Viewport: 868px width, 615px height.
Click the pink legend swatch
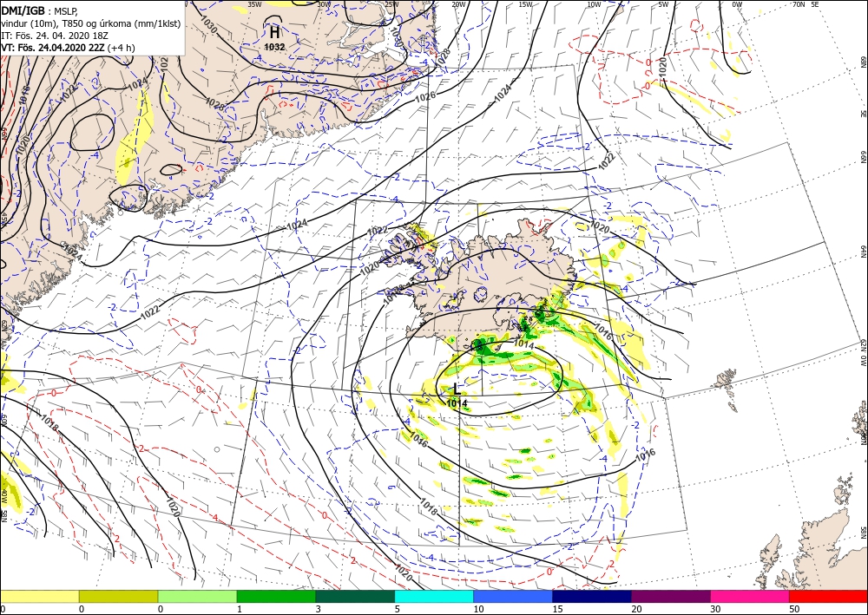750,596
